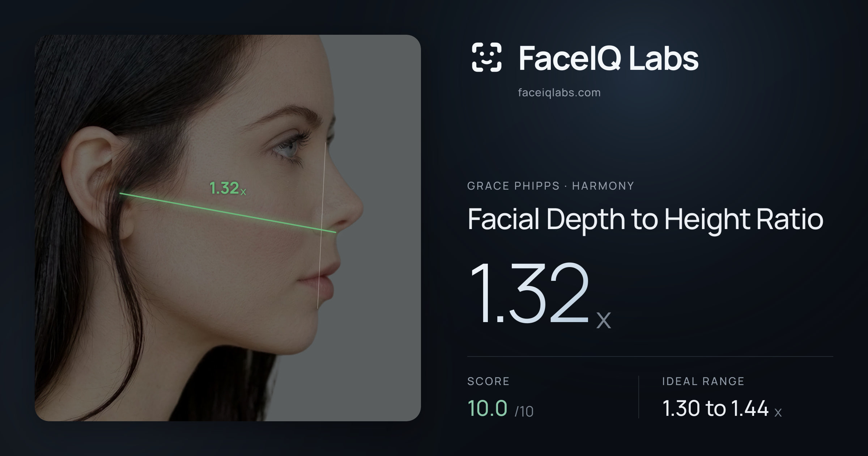Screen dimensions: 868x456
Task: Click the FaceIQ Labs brand name
Action: point(608,58)
